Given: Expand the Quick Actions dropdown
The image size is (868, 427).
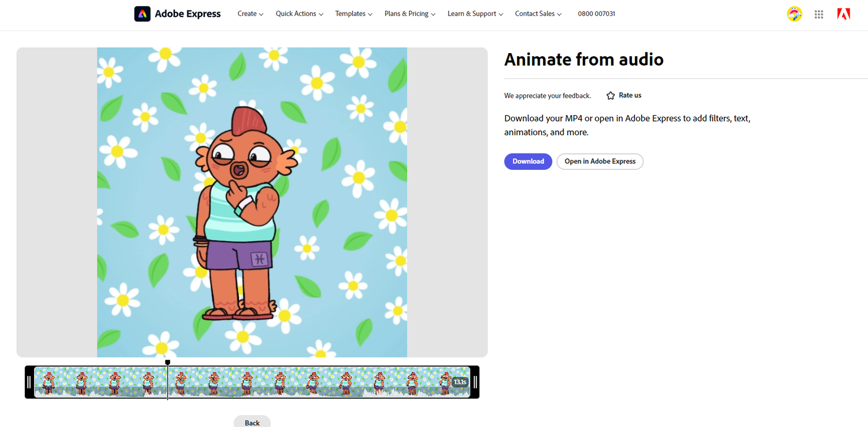Looking at the screenshot, I should point(299,14).
